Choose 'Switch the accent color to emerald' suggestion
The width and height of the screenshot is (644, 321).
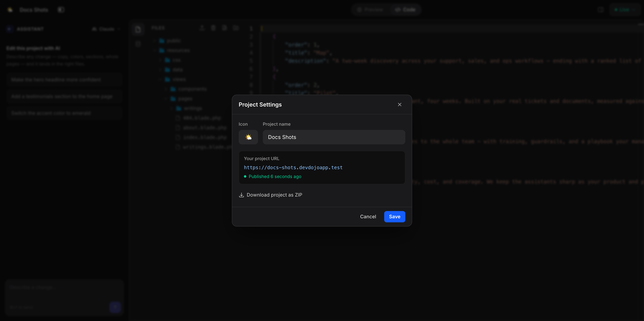pyautogui.click(x=64, y=113)
